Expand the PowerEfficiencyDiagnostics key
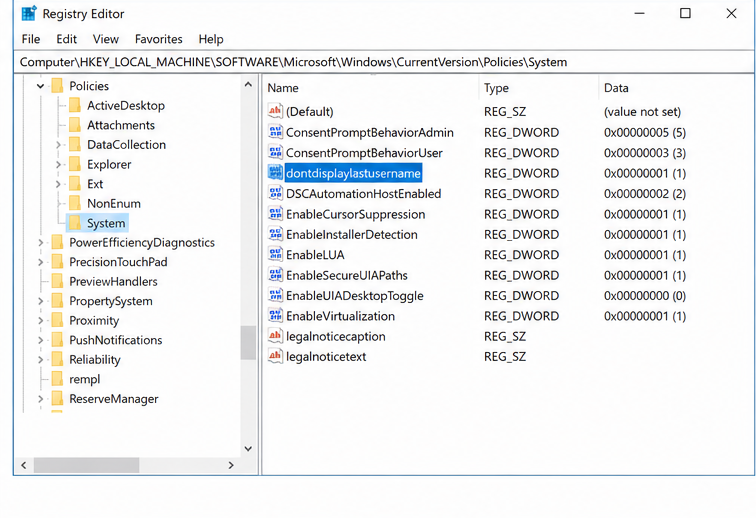This screenshot has width=756, height=518. pyautogui.click(x=40, y=243)
